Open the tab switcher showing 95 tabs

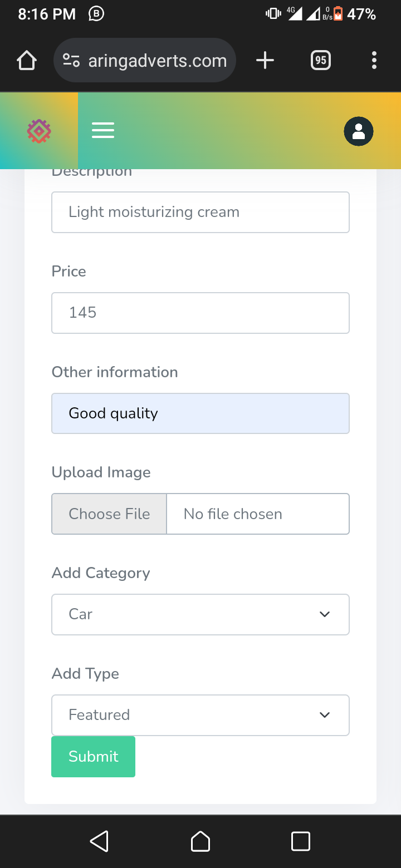[x=320, y=60]
